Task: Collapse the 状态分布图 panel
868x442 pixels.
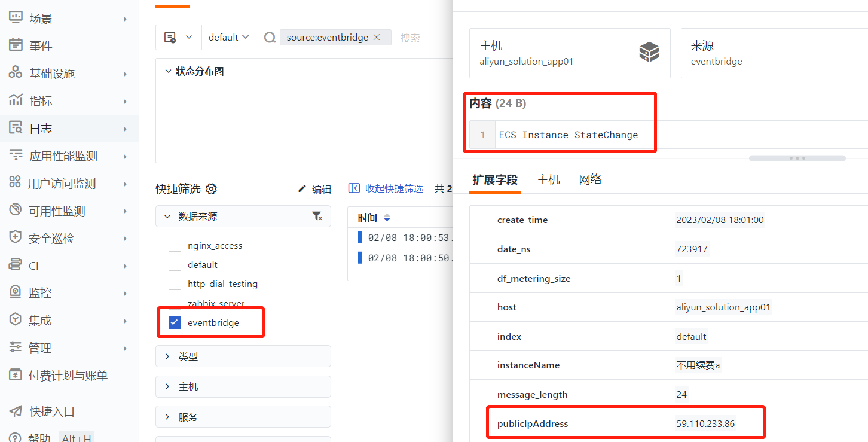Action: coord(169,71)
